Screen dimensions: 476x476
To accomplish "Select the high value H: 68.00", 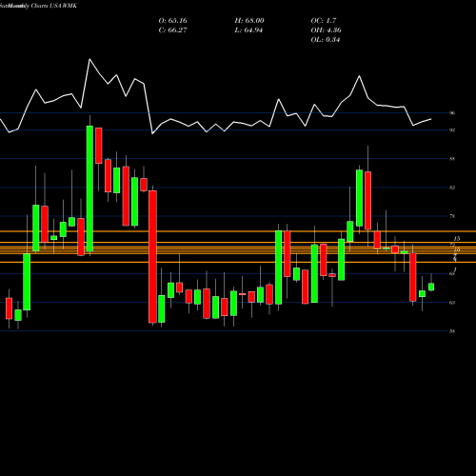I will (249, 21).
